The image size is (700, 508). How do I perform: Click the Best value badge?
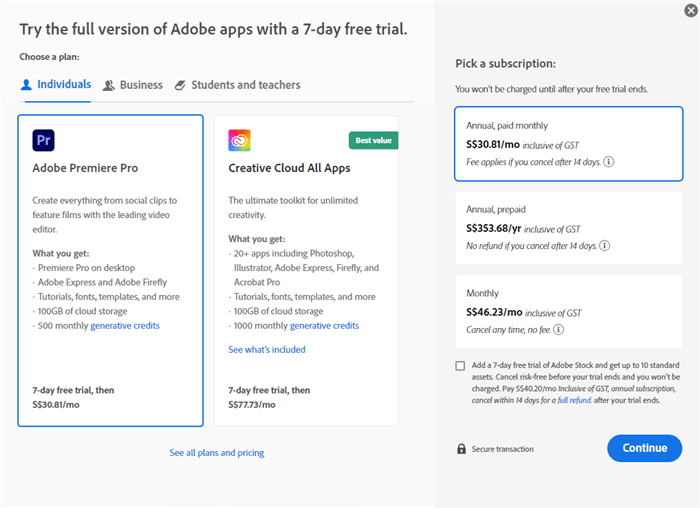click(x=373, y=140)
